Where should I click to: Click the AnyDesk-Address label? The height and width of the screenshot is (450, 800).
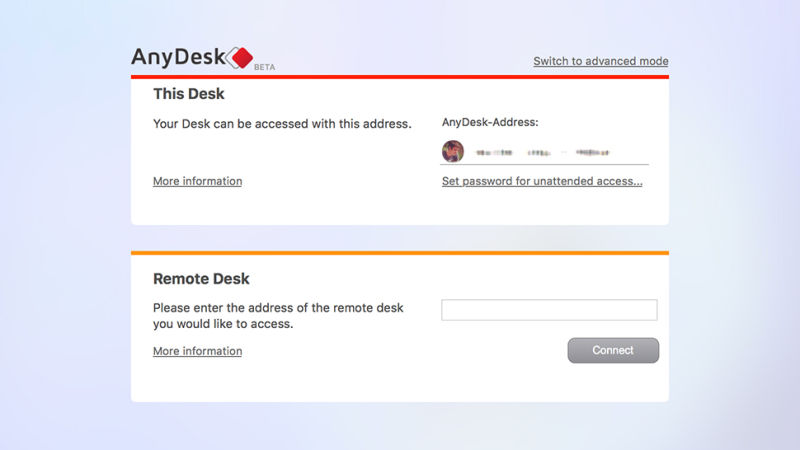(490, 123)
